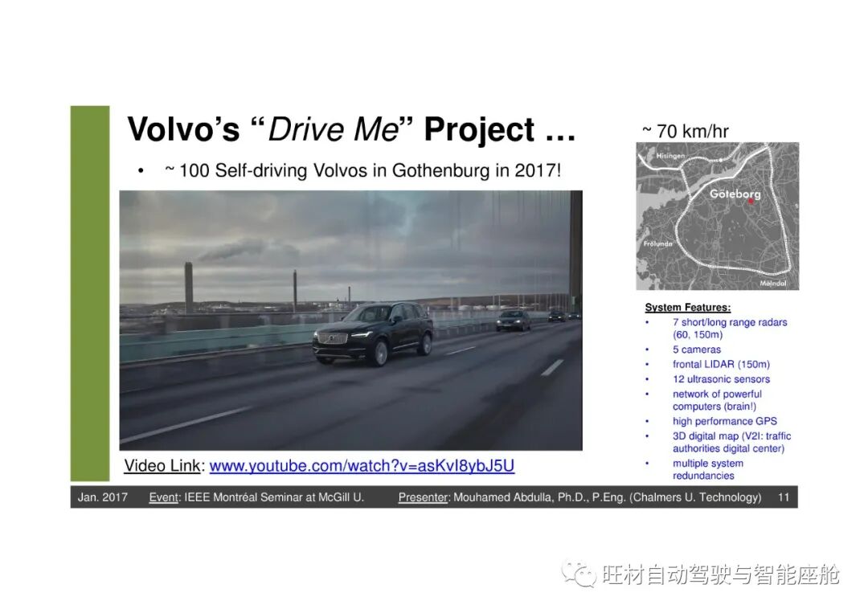Click the Hisingen label on map

(669, 156)
